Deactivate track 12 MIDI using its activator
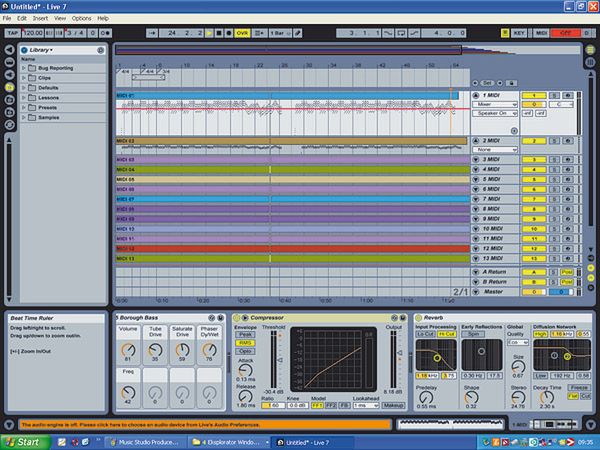The image size is (600, 450). click(x=535, y=248)
